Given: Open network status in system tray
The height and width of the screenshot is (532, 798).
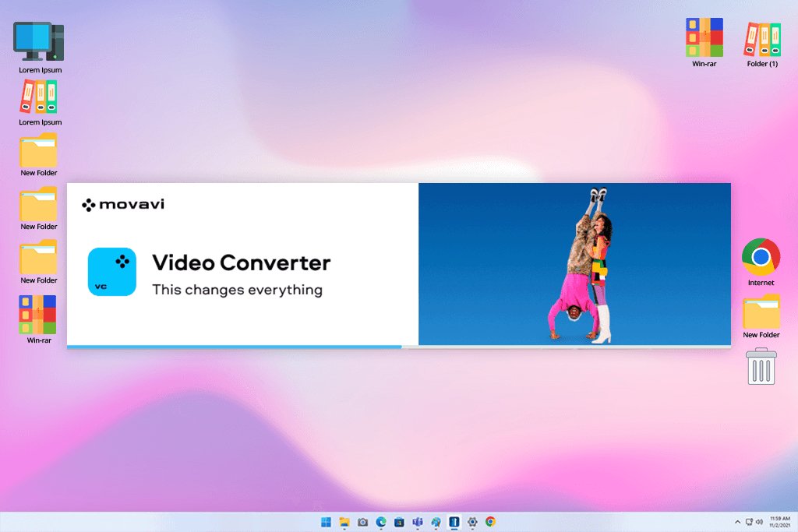Looking at the screenshot, I should (749, 522).
